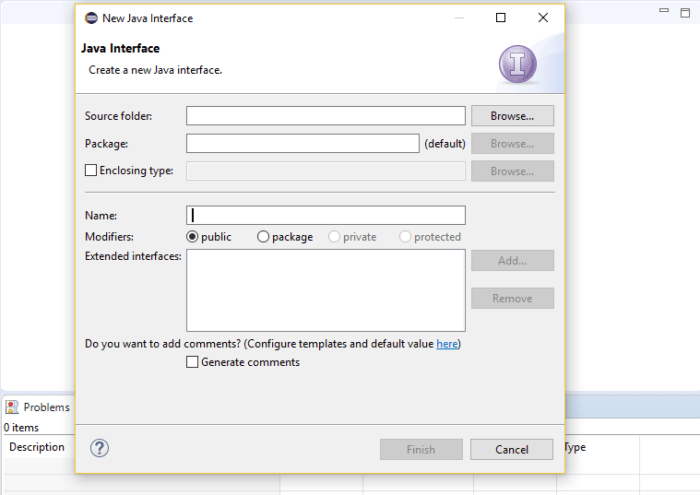Focus the Package text field
This screenshot has height=495, width=700.
(x=303, y=144)
